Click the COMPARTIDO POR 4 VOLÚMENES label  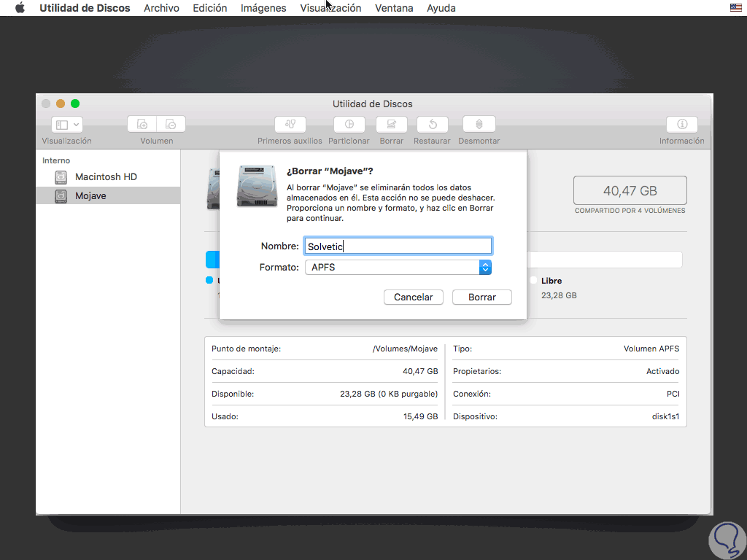point(630,211)
